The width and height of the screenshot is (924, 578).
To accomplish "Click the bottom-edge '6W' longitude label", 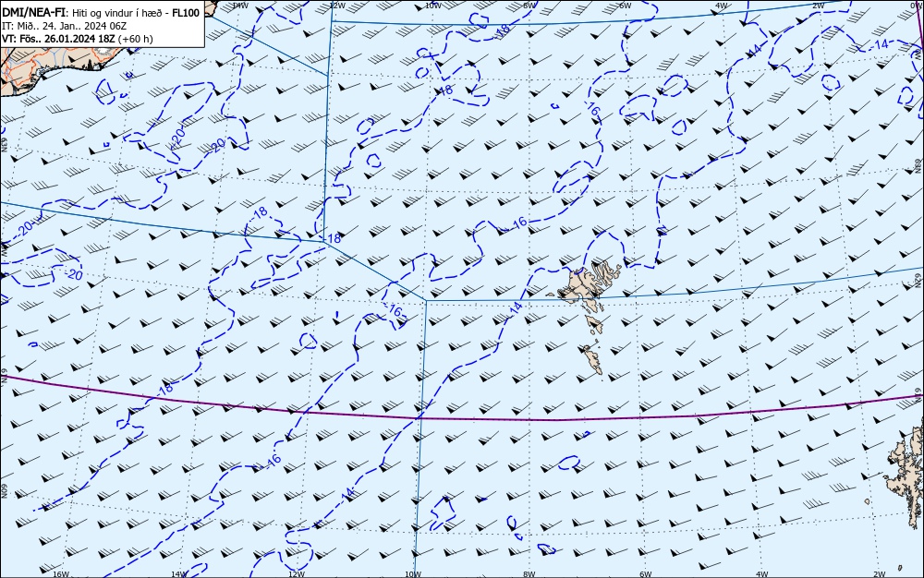I will 645,574.
